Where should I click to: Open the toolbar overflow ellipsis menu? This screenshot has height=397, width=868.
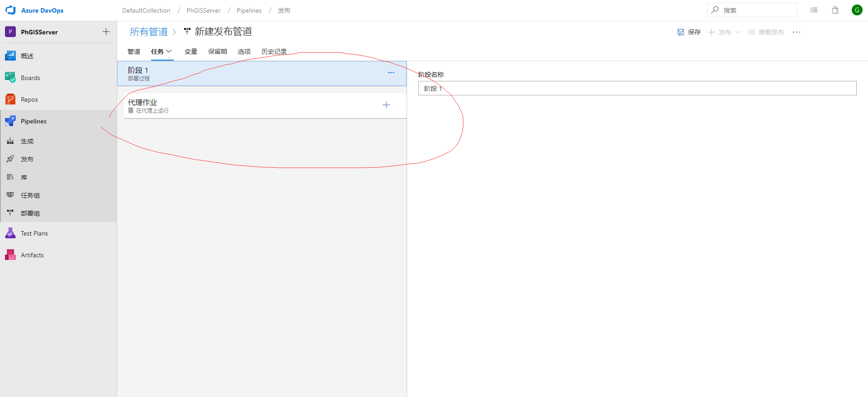pyautogui.click(x=797, y=32)
